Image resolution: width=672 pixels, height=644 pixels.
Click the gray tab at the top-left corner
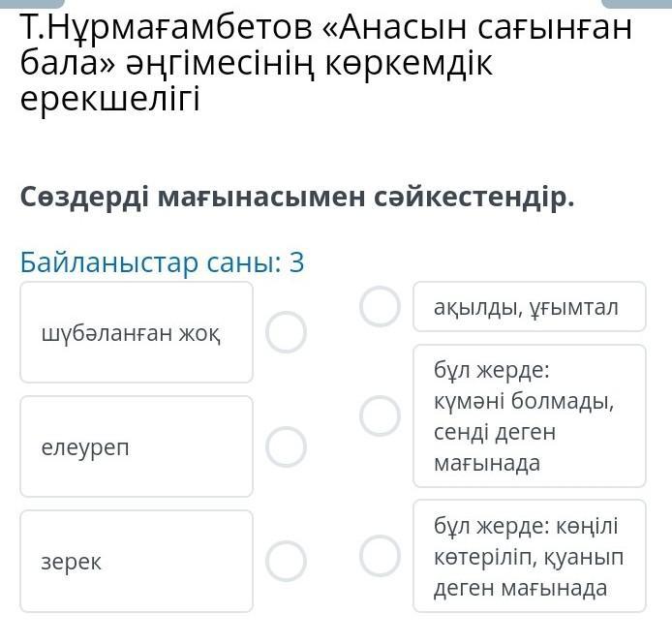(32, 4)
